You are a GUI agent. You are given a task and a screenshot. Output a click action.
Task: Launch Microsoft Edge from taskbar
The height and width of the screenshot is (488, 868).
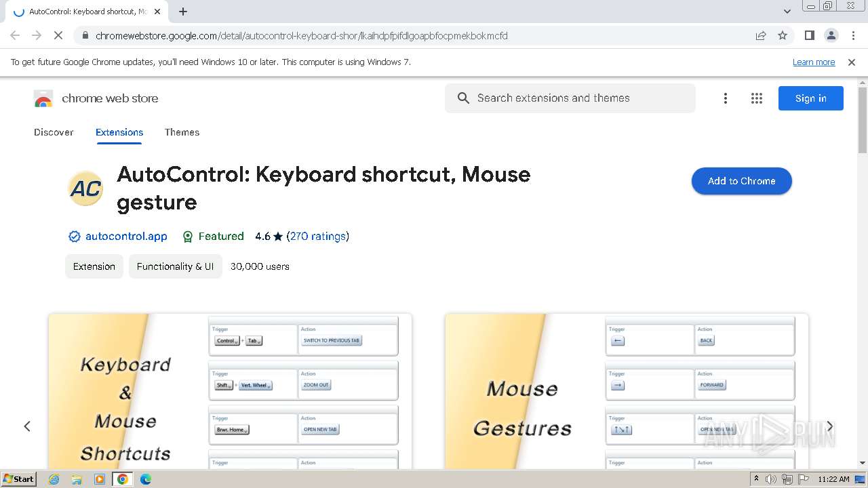[x=146, y=479]
